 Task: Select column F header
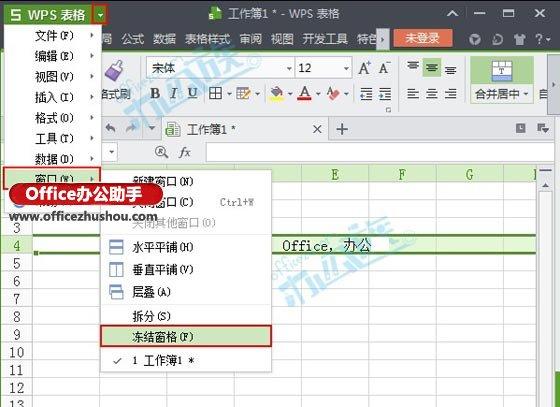click(402, 175)
